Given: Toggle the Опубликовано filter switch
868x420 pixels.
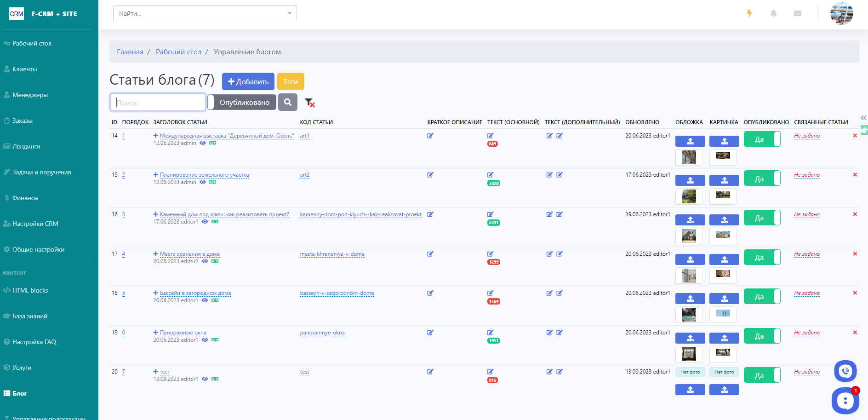Looking at the screenshot, I should click(242, 102).
